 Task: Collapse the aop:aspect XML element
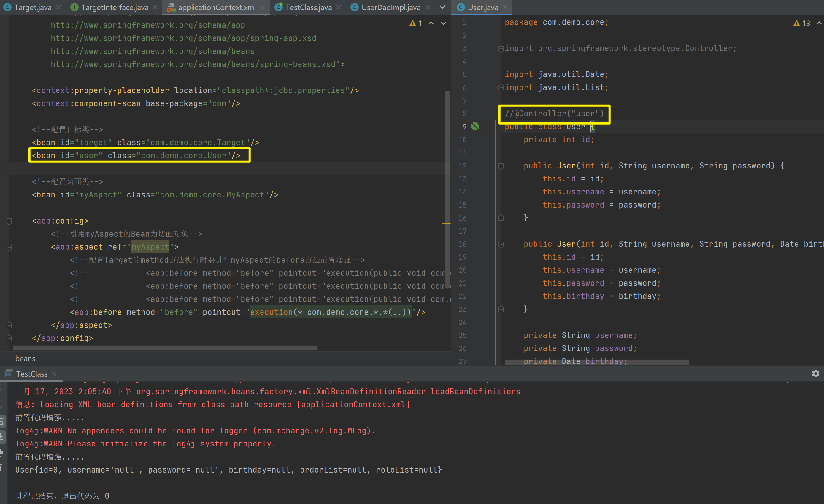pos(9,247)
